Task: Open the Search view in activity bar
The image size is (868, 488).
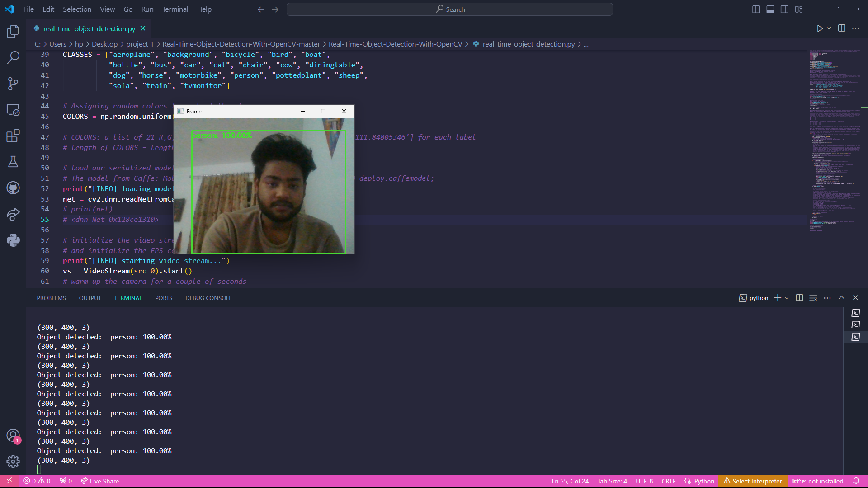Action: [x=13, y=57]
